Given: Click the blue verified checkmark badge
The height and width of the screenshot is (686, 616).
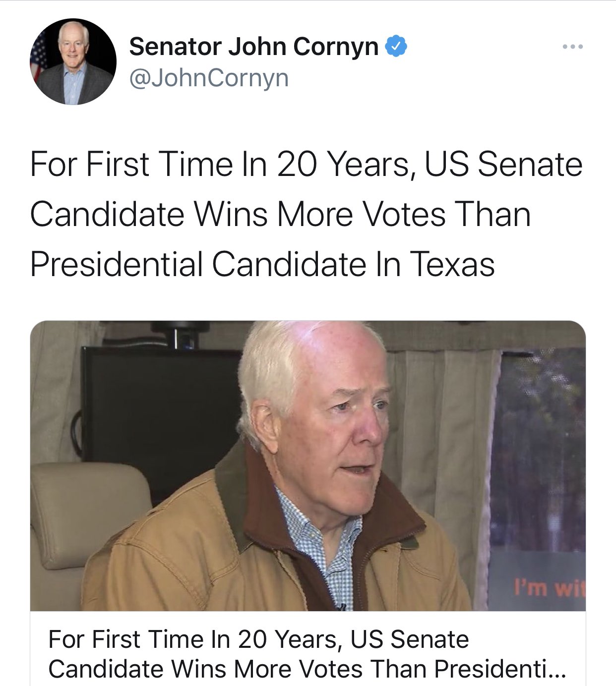Looking at the screenshot, I should click(x=396, y=47).
